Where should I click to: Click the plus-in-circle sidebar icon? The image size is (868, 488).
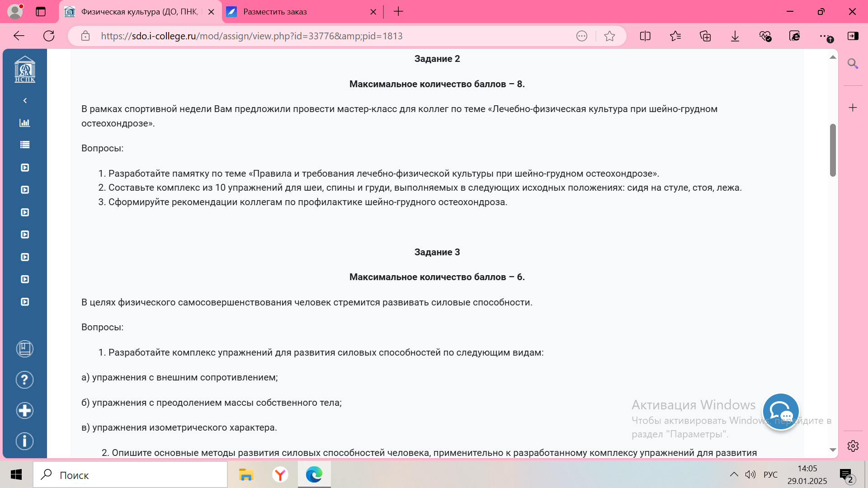pos(25,411)
